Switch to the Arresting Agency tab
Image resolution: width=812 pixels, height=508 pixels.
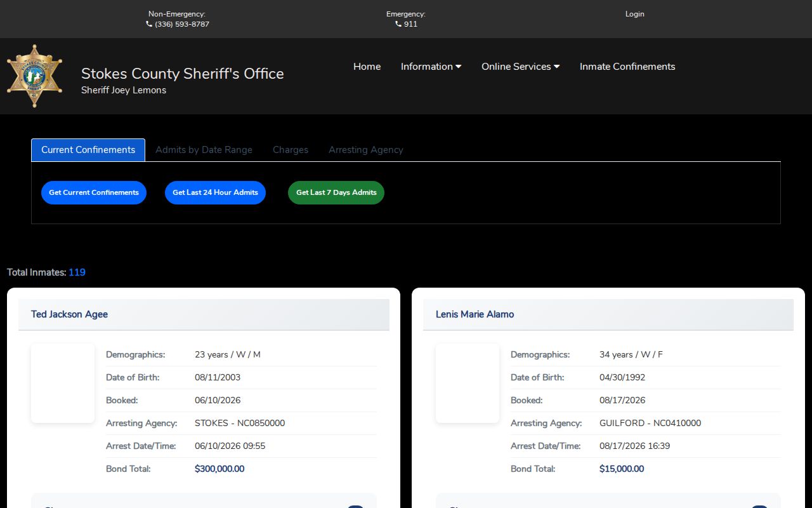[366, 150]
